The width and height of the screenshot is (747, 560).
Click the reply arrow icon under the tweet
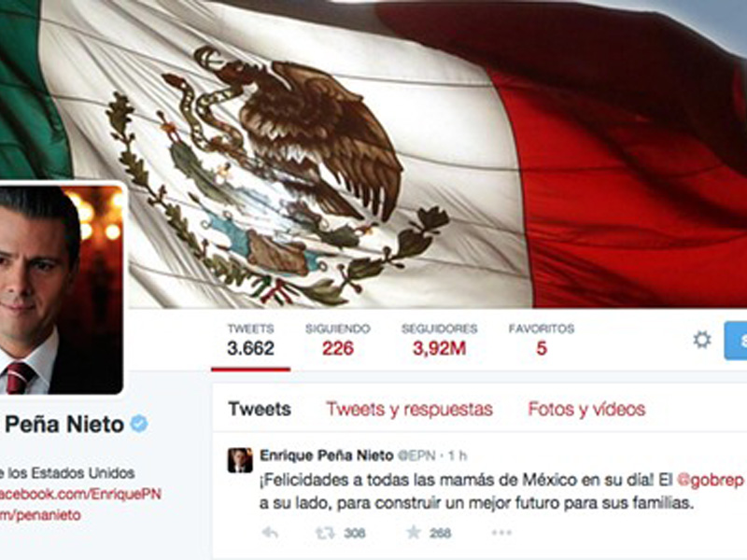(270, 532)
